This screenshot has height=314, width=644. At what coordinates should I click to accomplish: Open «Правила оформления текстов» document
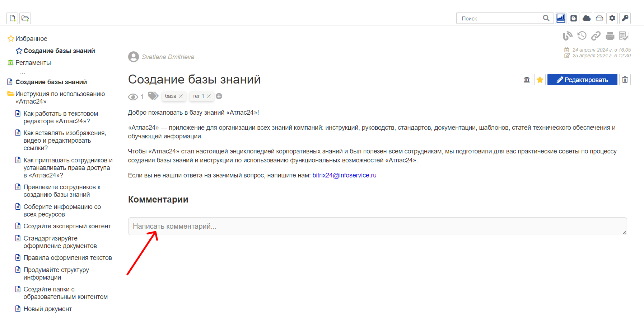pyautogui.click(x=67, y=258)
